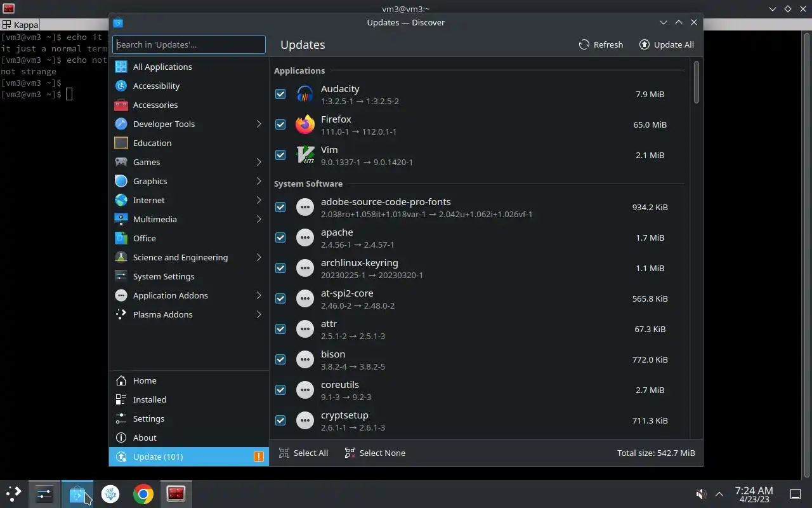The height and width of the screenshot is (508, 812).
Task: Open the Firefox update entry title
Action: (x=336, y=119)
